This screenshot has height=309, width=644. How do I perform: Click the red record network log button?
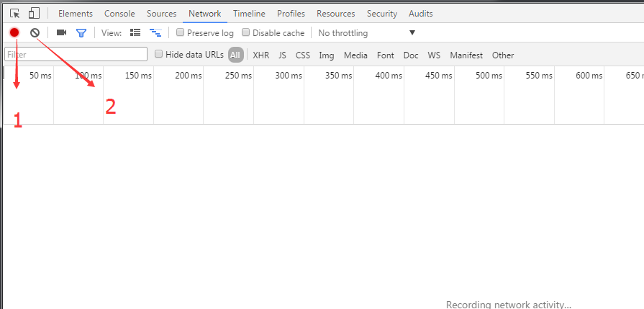coord(14,32)
